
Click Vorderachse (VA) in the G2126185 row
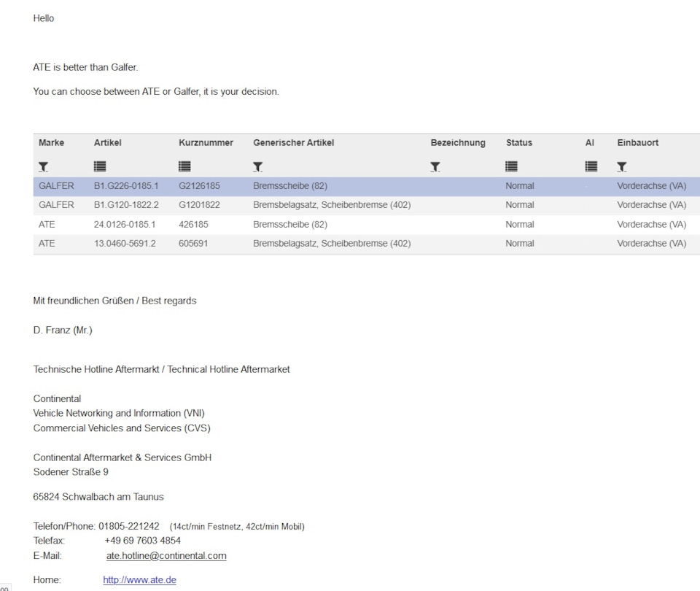(x=651, y=186)
